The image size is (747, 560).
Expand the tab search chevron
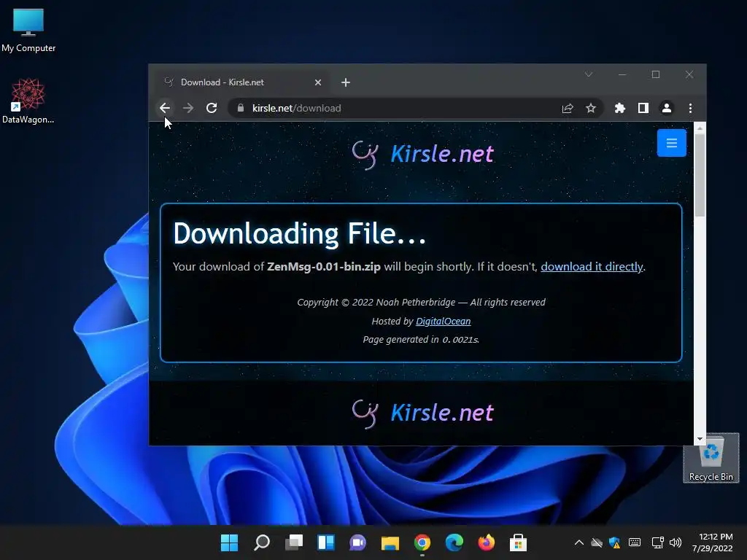pos(589,74)
